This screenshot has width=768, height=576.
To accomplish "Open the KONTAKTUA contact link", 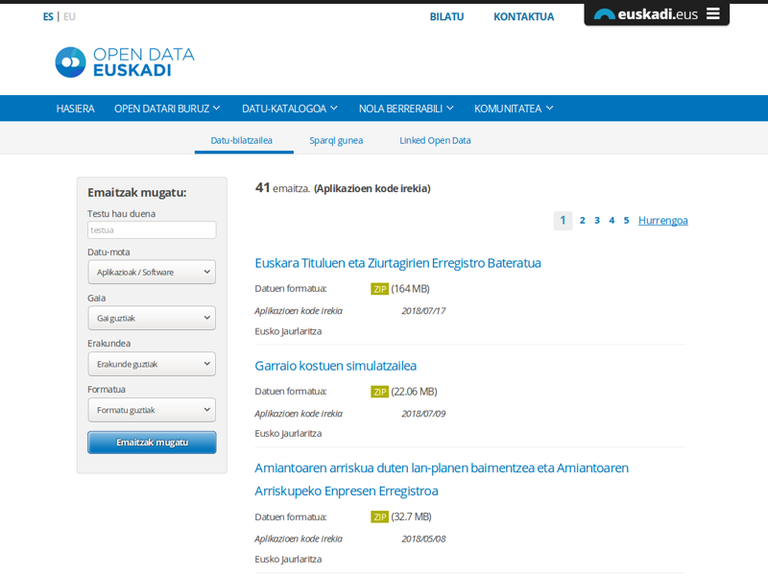I will pos(524,17).
